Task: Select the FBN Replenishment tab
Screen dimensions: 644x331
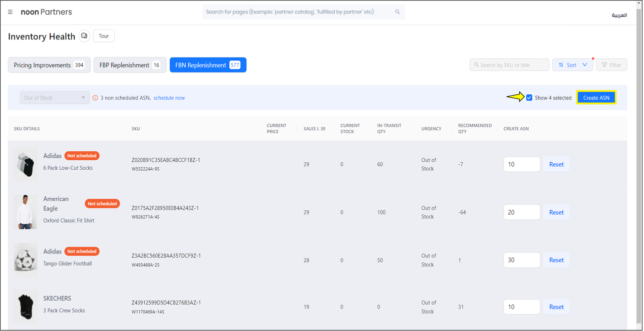Action: [208, 65]
